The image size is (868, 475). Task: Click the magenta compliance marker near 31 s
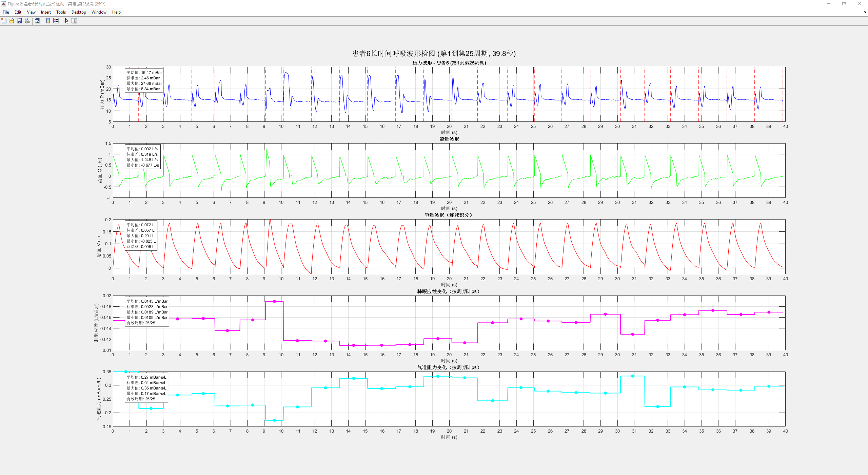click(x=633, y=334)
